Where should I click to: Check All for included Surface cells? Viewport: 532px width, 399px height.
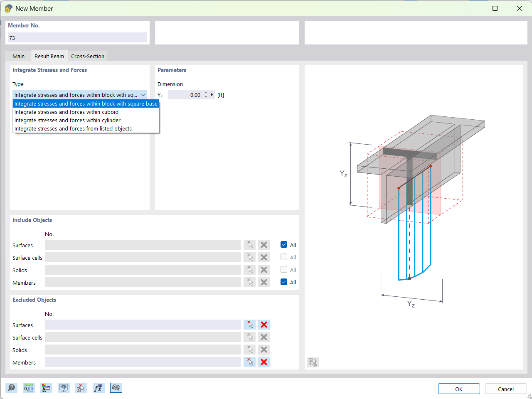coord(284,257)
